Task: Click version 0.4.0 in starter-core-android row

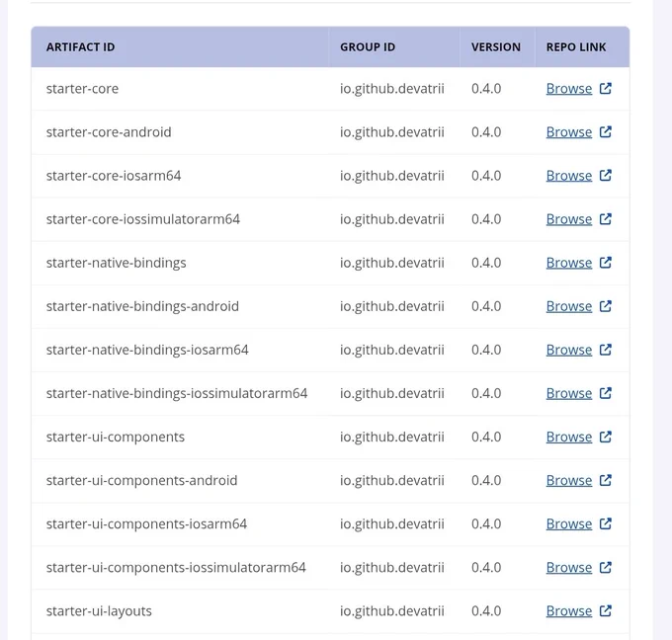Action: (486, 132)
